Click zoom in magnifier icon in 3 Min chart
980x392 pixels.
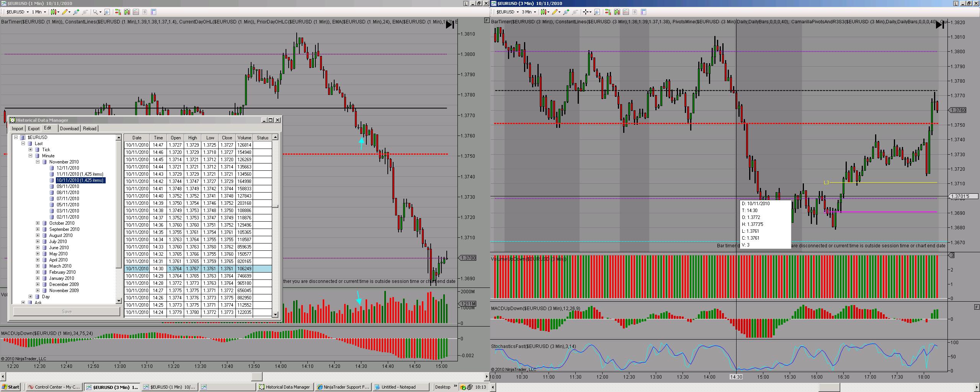click(566, 12)
